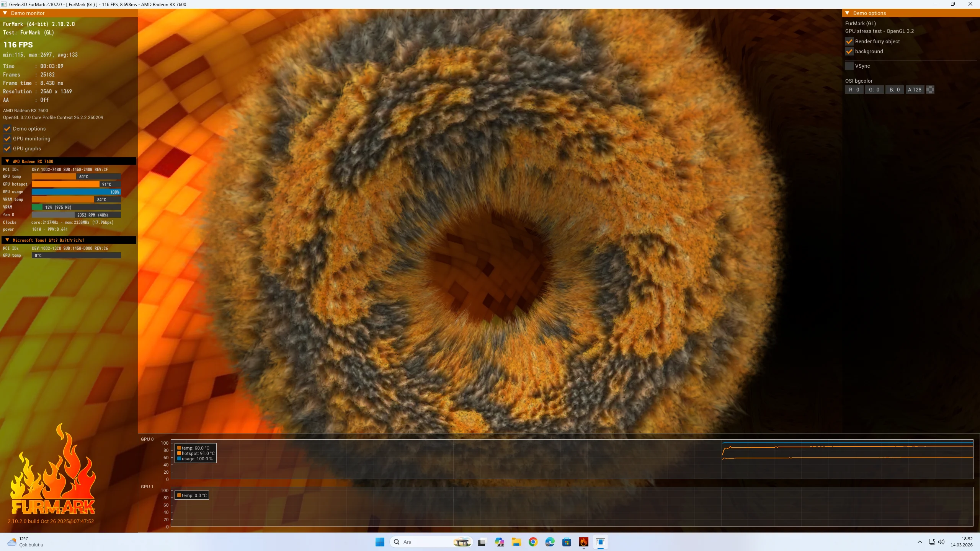The height and width of the screenshot is (551, 980).
Task: Uncheck the GPU graphs option
Action: [7, 148]
